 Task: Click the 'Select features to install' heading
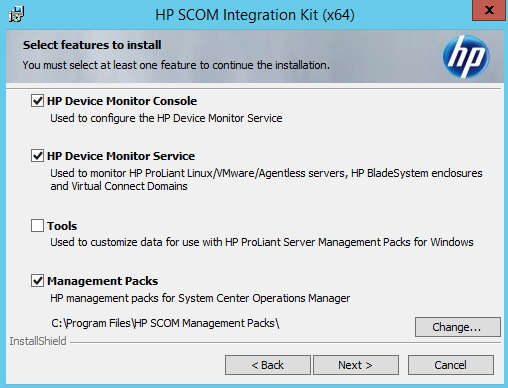(x=92, y=45)
